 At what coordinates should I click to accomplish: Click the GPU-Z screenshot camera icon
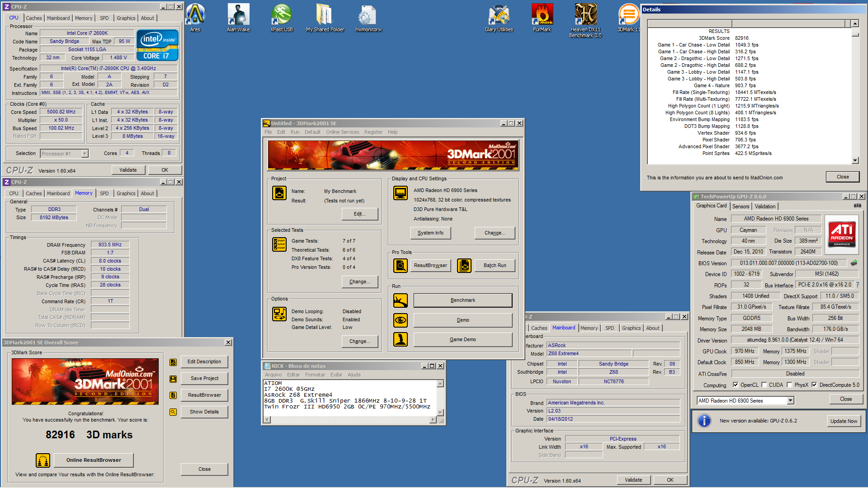pyautogui.click(x=857, y=206)
